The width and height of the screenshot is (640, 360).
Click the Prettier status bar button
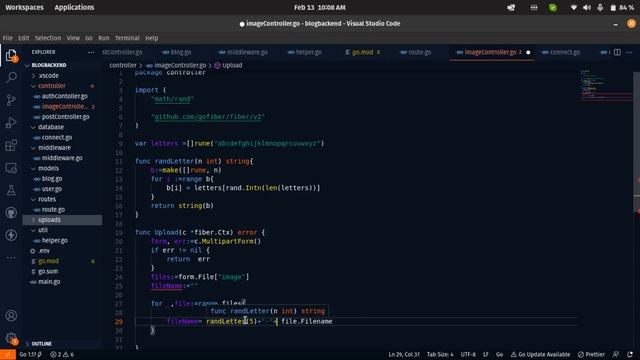[x=591, y=354]
